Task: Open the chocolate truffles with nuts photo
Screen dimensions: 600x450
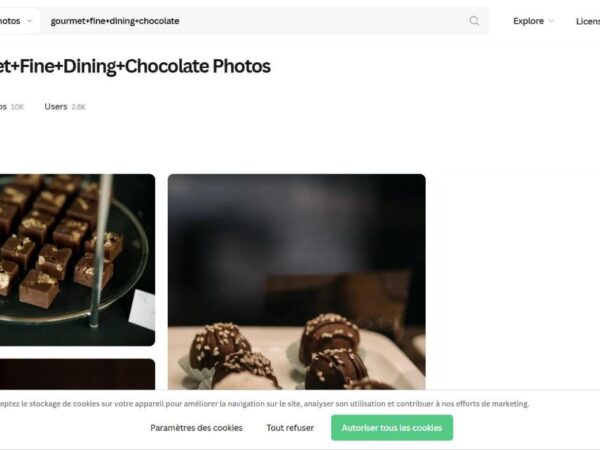Action: pos(296,282)
